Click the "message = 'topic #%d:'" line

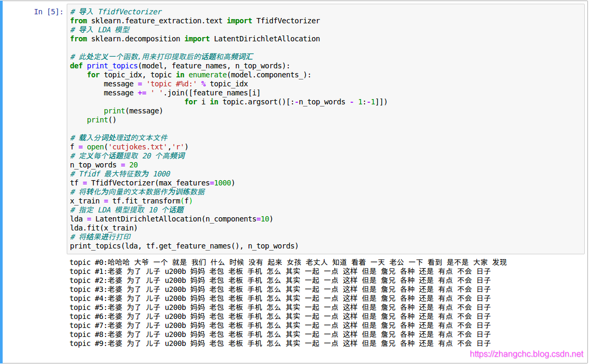coord(176,84)
